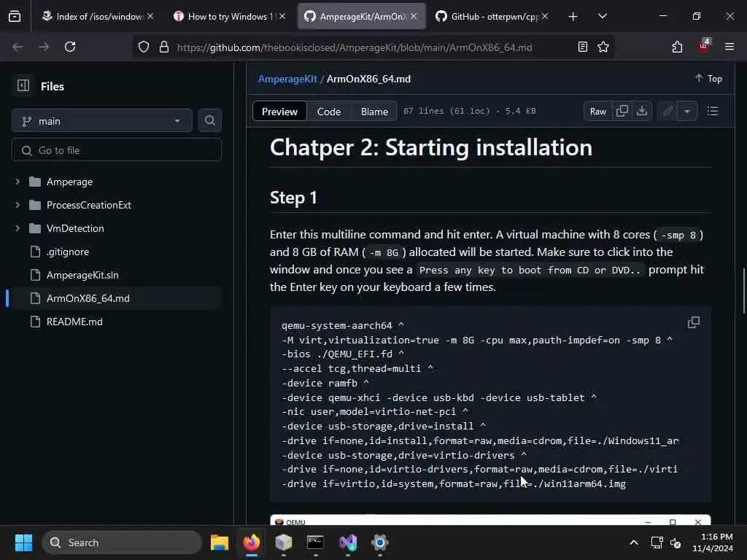Expand the Amperage folder
747x560 pixels.
(18, 182)
